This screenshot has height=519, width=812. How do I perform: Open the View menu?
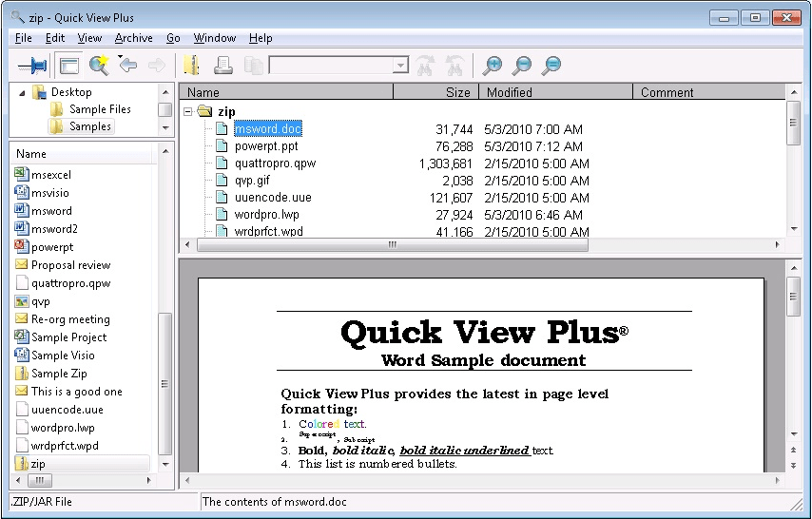coord(89,38)
